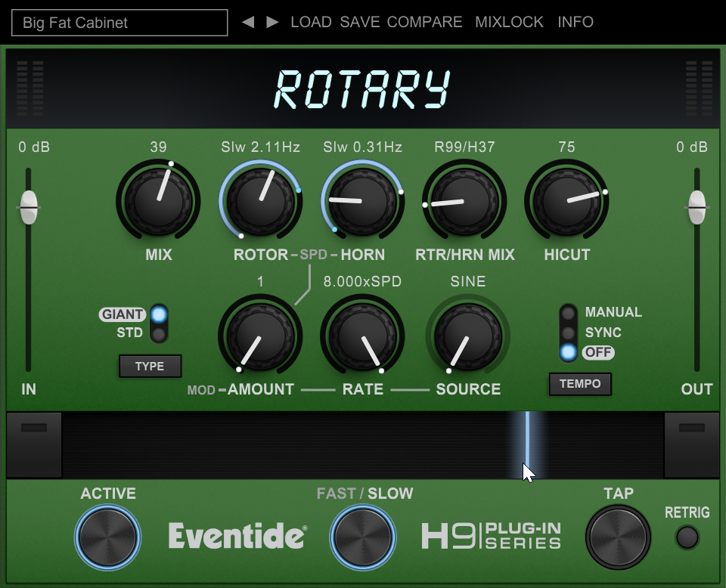
Task: Click the OUT level slider handle
Action: [697, 207]
